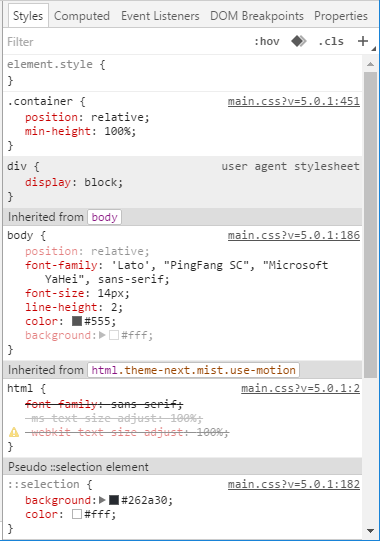This screenshot has width=380, height=541.
Task: Switch to the Styles tab
Action: (x=28, y=16)
